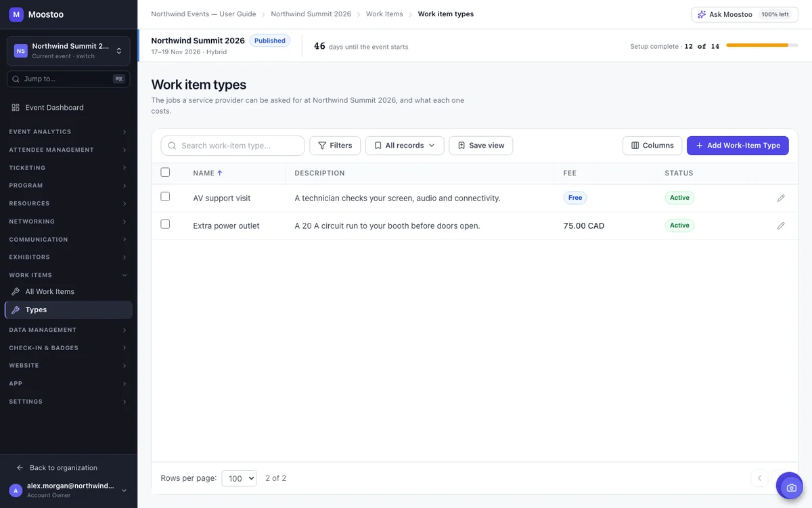The height and width of the screenshot is (508, 812).
Task: Click the Save view button
Action: pyautogui.click(x=481, y=146)
